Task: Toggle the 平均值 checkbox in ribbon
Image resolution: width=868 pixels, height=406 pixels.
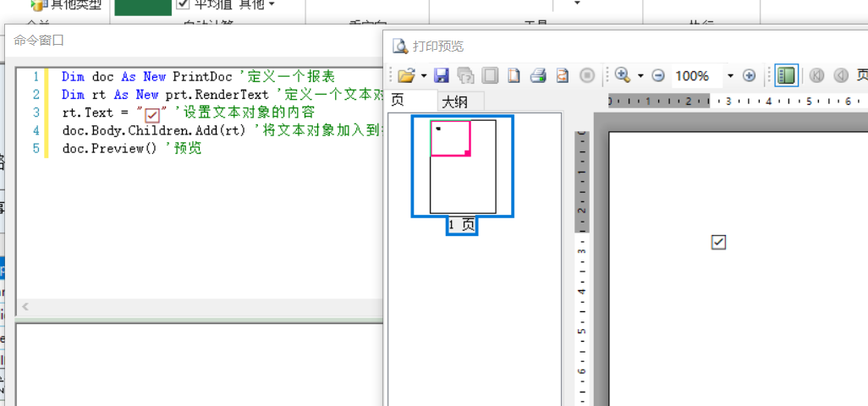Action: 183,4
